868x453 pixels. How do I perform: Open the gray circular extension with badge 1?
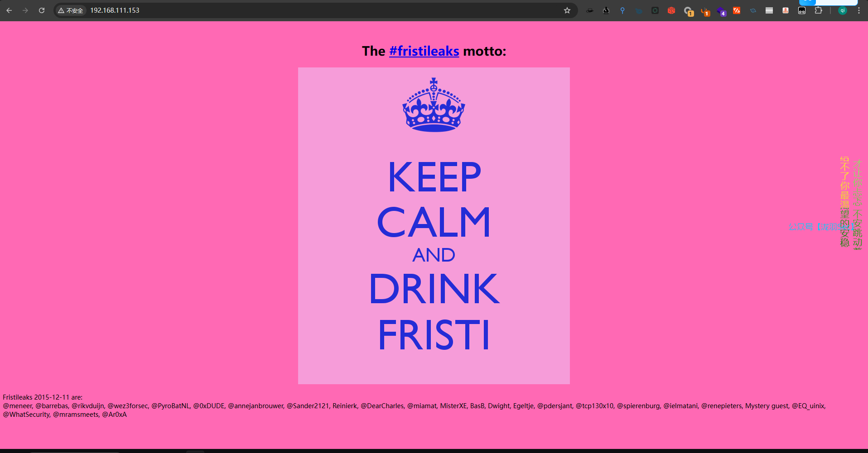pyautogui.click(x=688, y=11)
